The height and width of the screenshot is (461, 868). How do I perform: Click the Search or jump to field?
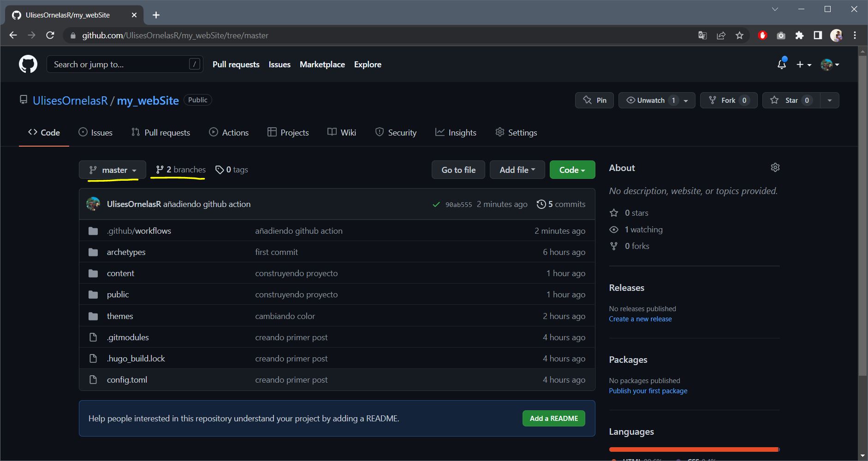click(x=125, y=65)
